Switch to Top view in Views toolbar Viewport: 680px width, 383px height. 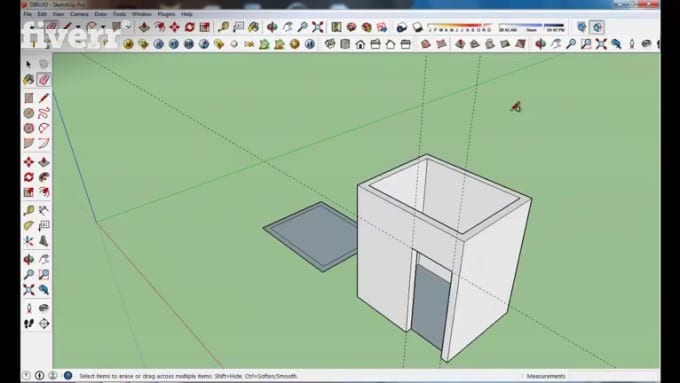(x=345, y=44)
